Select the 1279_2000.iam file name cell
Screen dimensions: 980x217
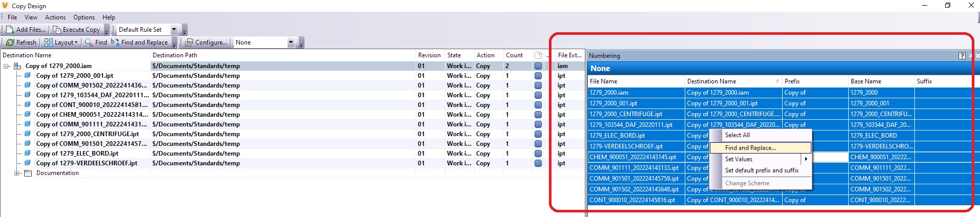[x=636, y=93]
